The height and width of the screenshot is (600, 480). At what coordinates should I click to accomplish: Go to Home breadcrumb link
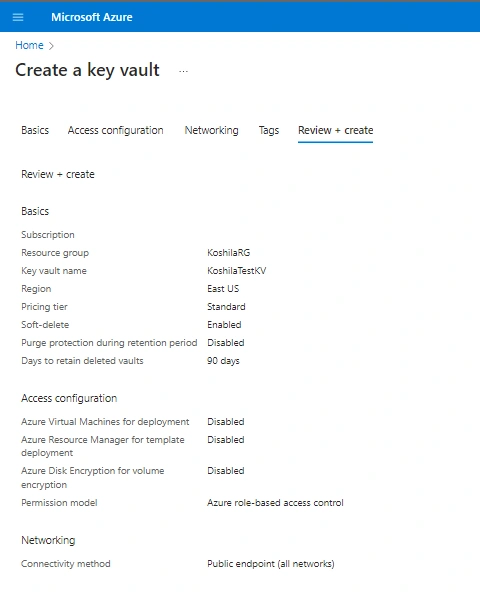[x=29, y=45]
